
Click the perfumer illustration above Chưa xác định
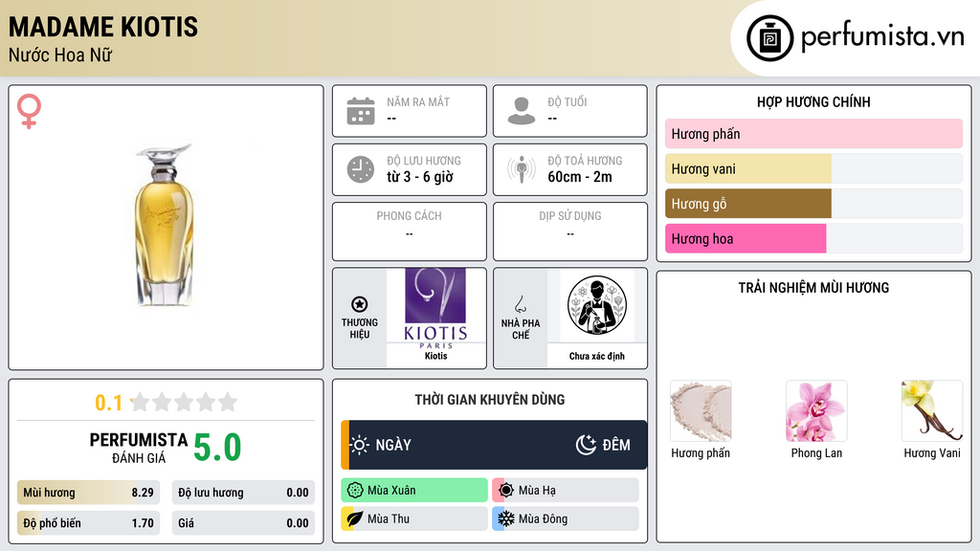pos(597,305)
